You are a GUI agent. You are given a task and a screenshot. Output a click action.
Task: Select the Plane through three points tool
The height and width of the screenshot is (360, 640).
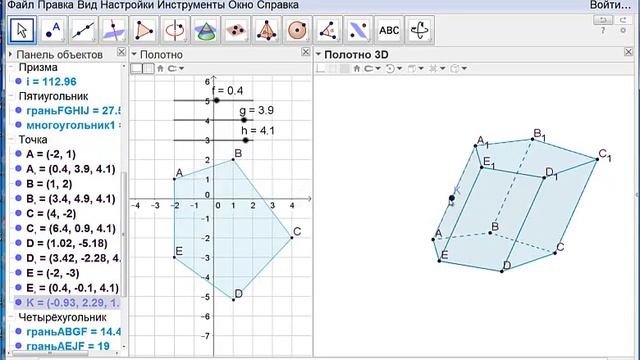(236, 30)
